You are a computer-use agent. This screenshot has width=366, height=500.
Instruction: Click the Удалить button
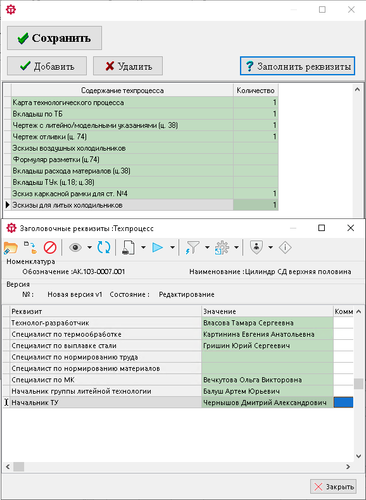click(x=128, y=66)
